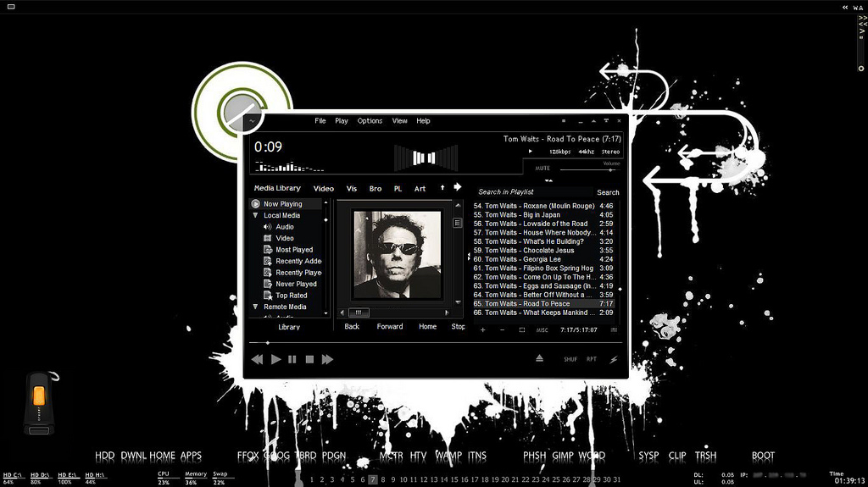Select Most Played in library tree
The width and height of the screenshot is (868, 487).
(x=294, y=250)
